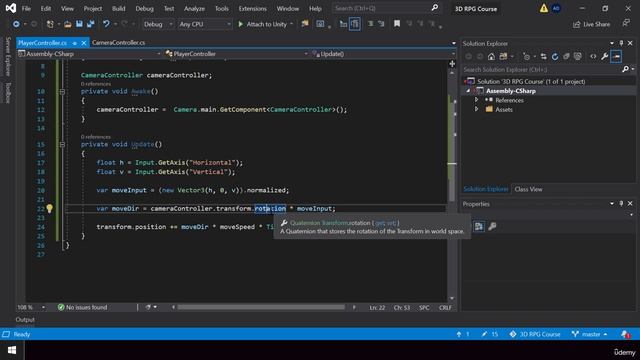Click the Send Feedback icon at top right
Image resolution: width=640 pixels, height=360 pixels.
626,24
